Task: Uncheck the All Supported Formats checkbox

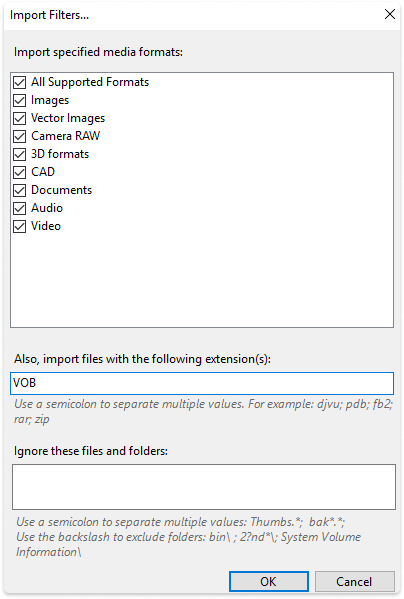Action: (x=19, y=83)
